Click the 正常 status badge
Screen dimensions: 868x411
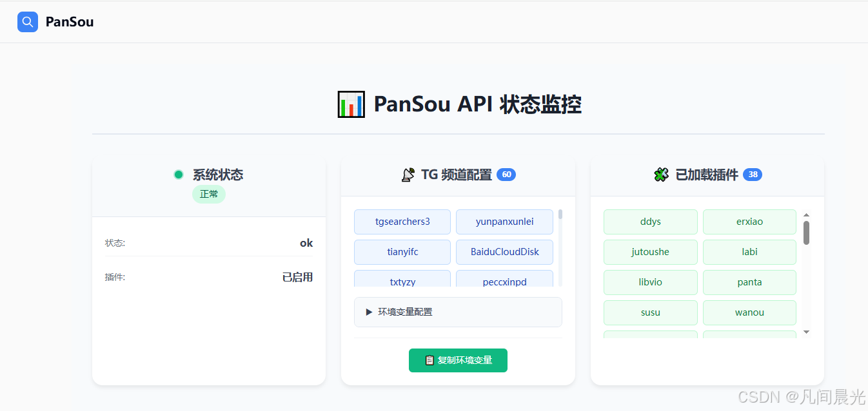tap(208, 194)
